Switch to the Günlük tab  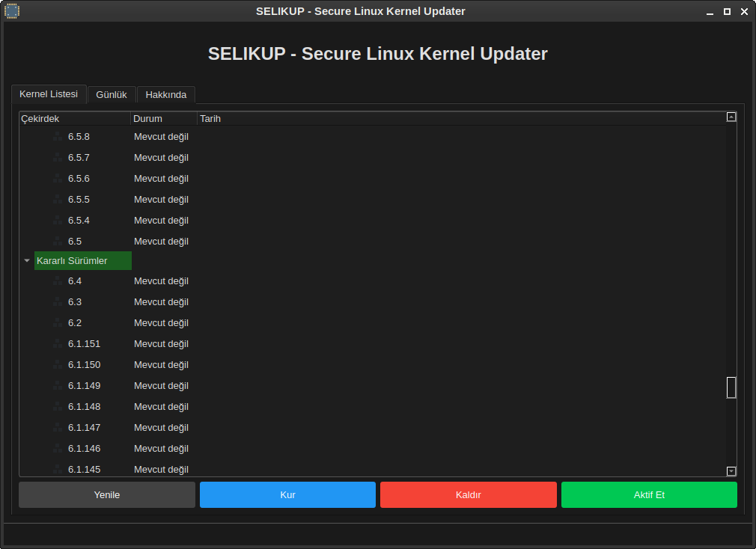112,95
